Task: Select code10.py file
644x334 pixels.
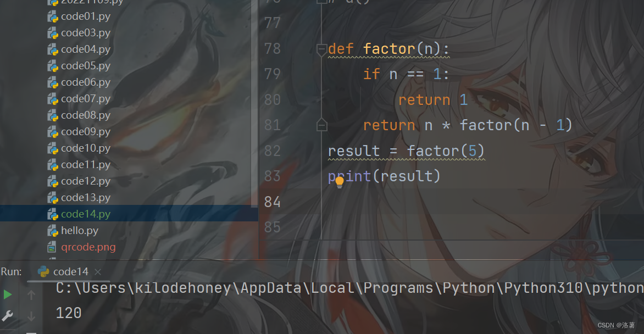Action: point(85,148)
